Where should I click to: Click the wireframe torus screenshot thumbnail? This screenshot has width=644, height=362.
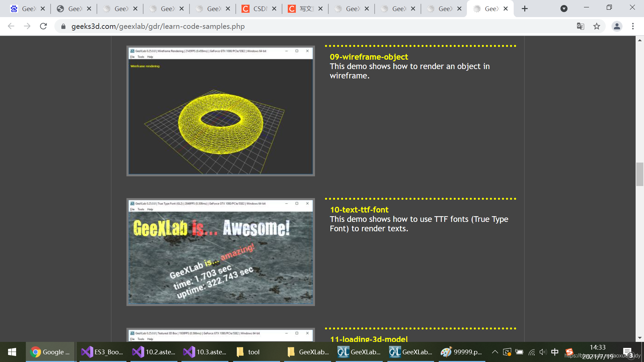point(220,111)
